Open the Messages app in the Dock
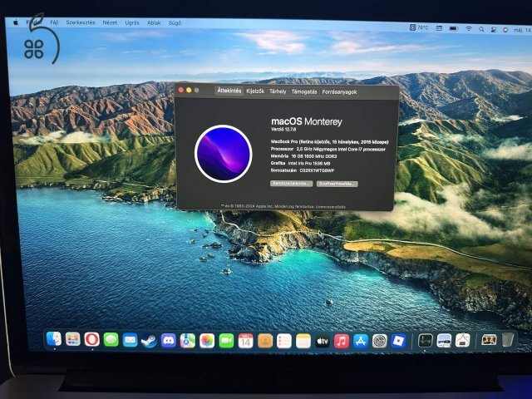 point(111,340)
